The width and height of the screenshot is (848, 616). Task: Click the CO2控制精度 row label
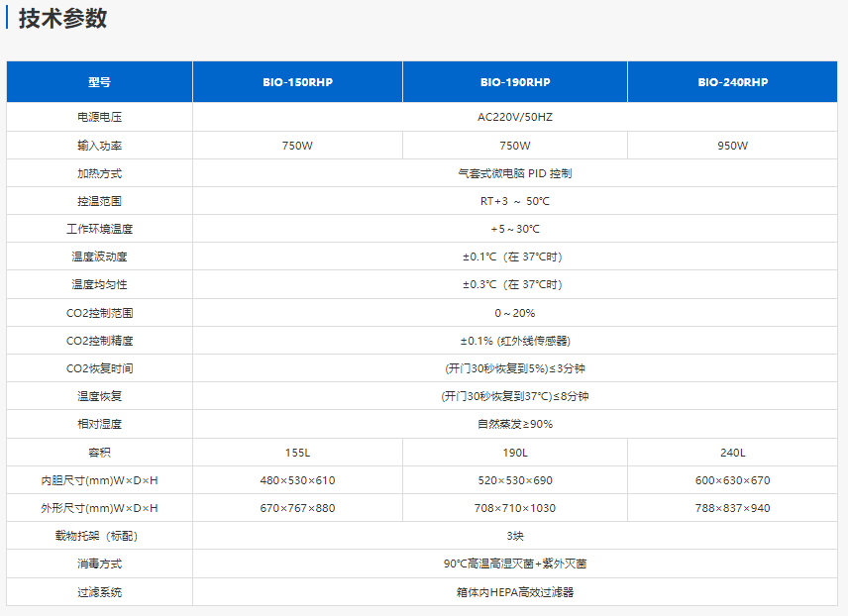(x=99, y=341)
